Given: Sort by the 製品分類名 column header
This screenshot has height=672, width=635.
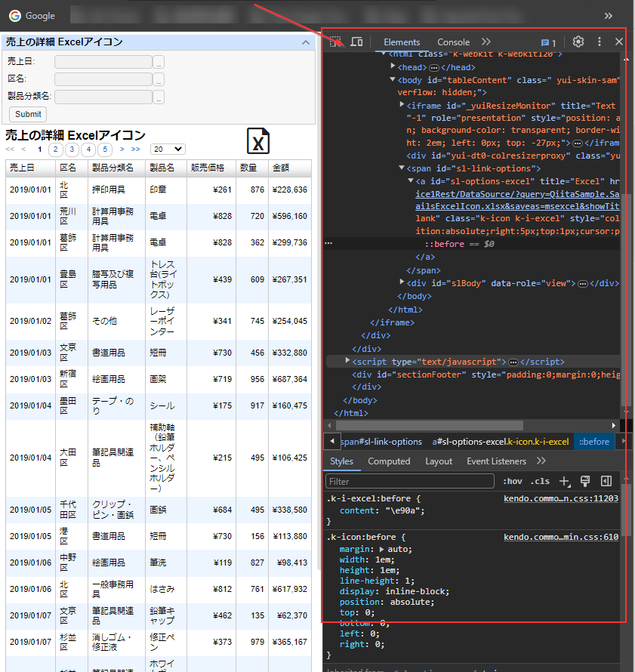Looking at the screenshot, I should pos(116,168).
